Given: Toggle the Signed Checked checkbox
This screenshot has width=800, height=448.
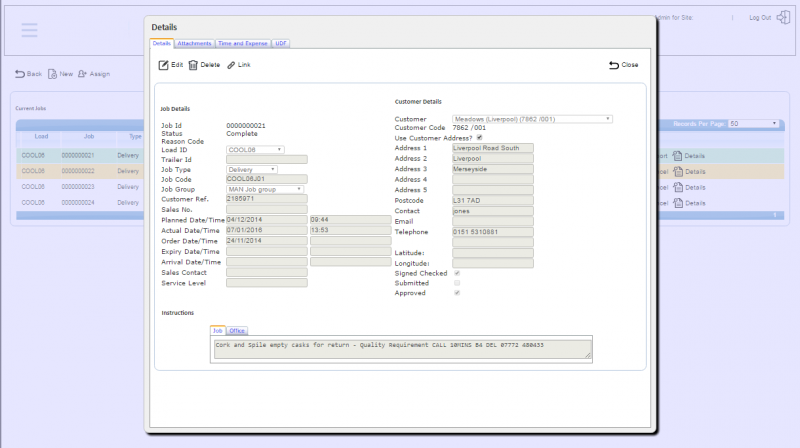Looking at the screenshot, I should click(457, 273).
